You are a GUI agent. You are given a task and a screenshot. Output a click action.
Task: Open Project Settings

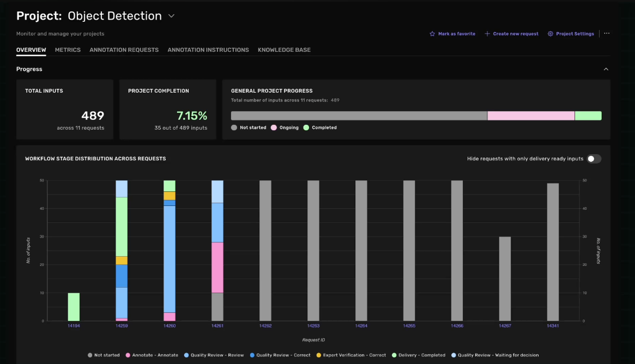[574, 34]
